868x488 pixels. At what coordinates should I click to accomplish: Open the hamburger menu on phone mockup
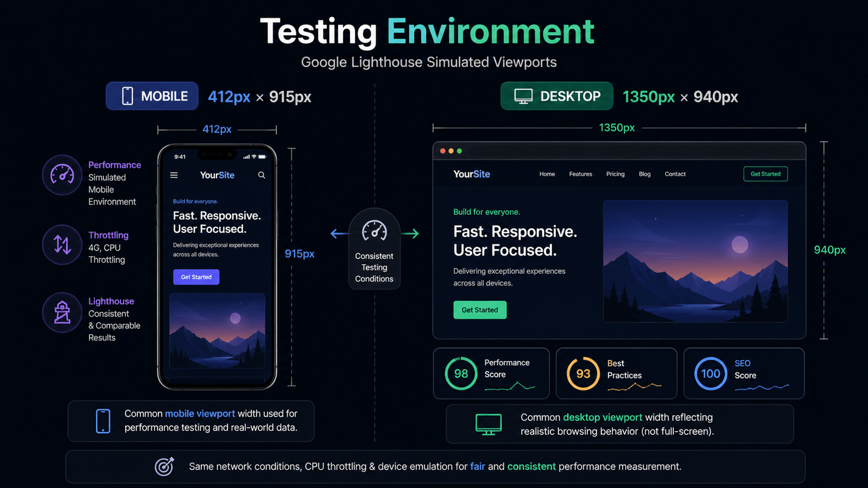pos(174,175)
